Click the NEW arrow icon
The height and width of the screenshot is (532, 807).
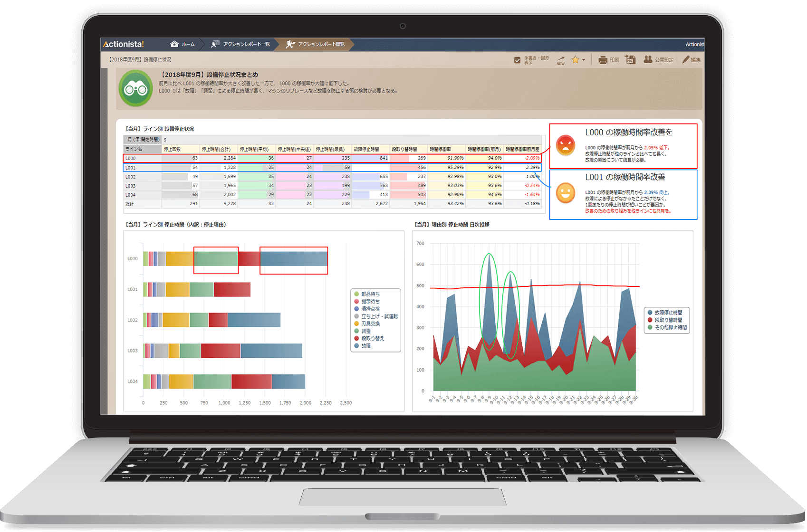(x=561, y=60)
